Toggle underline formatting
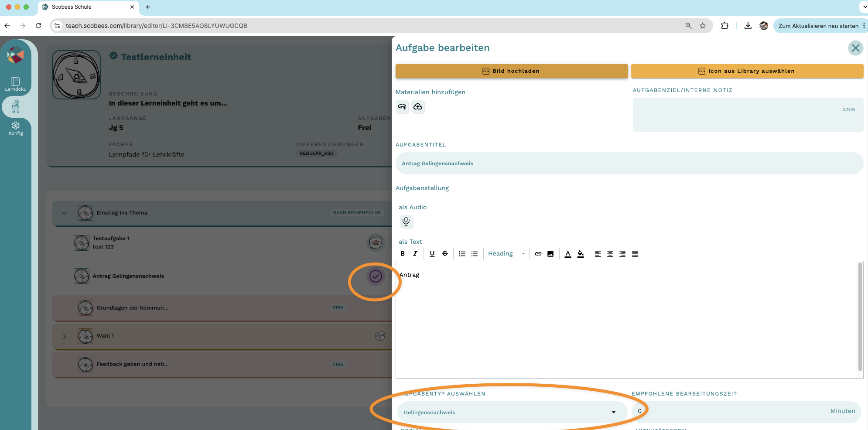This screenshot has height=430, width=868. tap(432, 254)
